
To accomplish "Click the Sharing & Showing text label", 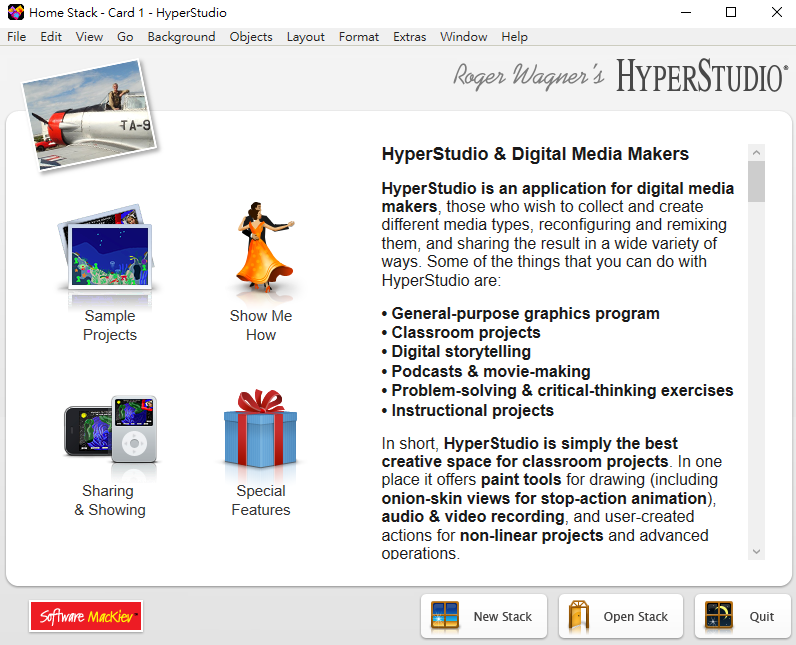I will tap(110, 500).
